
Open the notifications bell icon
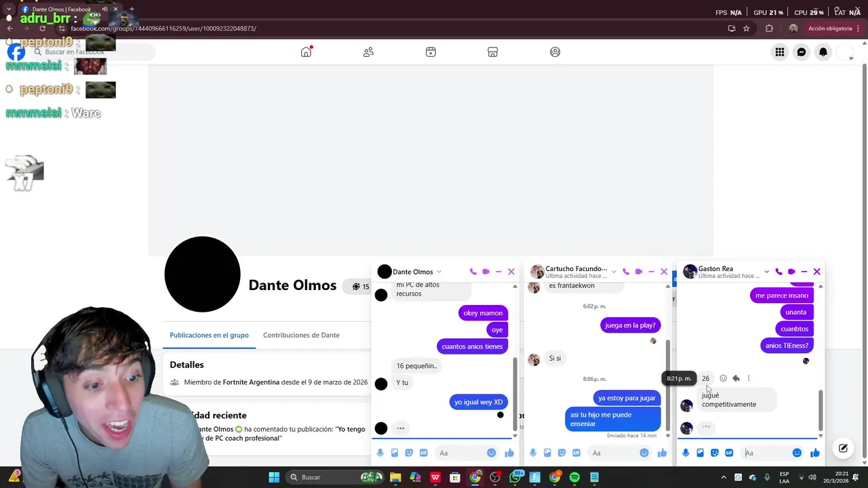pos(823,52)
